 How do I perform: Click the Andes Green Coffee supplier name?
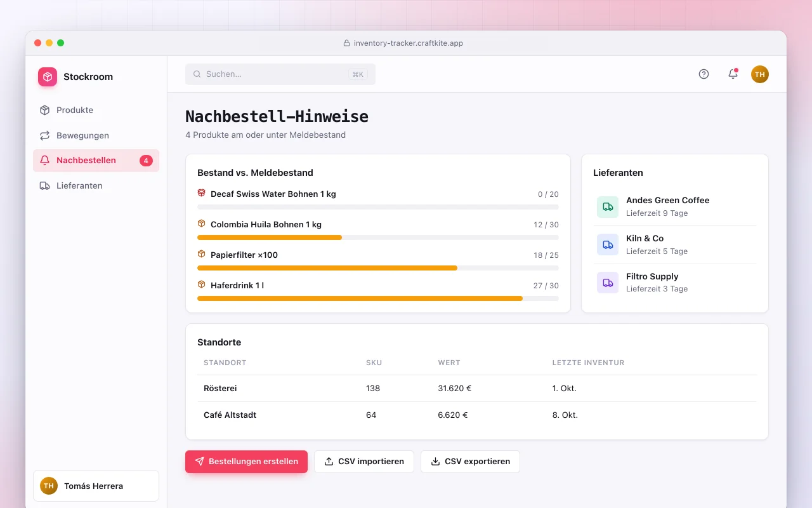(x=667, y=200)
